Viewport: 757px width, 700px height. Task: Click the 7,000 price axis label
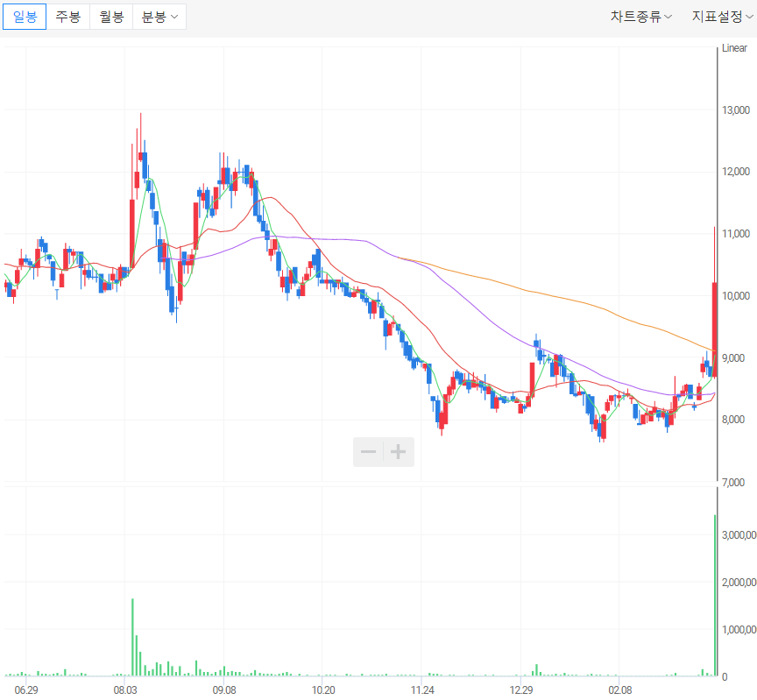(x=733, y=482)
